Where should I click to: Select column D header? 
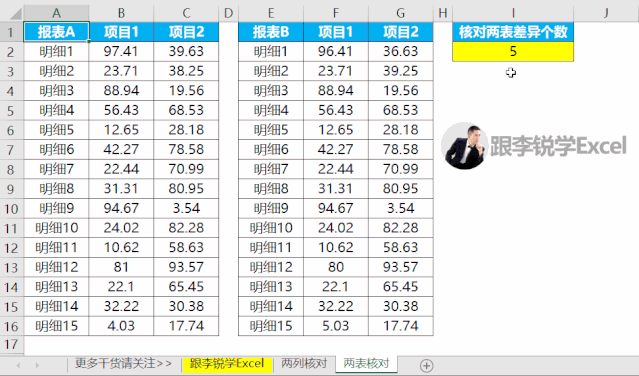(x=229, y=13)
